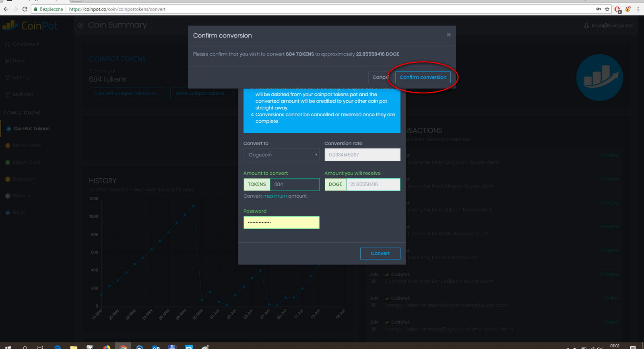Click the Multiplier trophy icon
This screenshot has height=349, width=644.
tap(8, 95)
